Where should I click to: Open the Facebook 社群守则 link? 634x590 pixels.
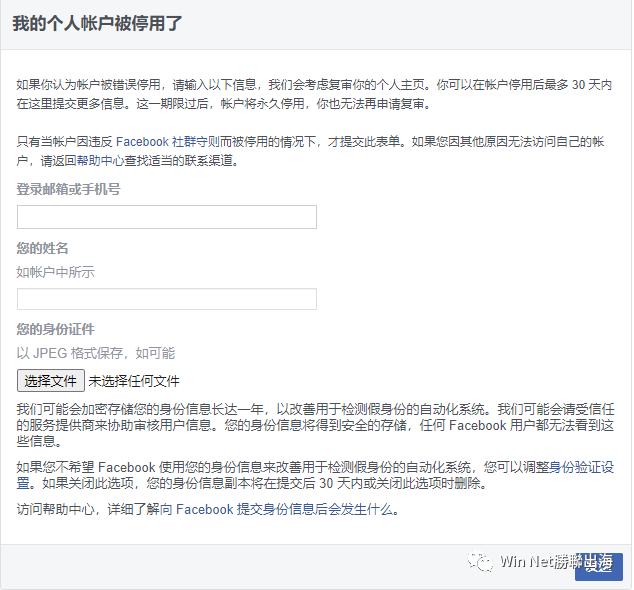pyautogui.click(x=167, y=142)
